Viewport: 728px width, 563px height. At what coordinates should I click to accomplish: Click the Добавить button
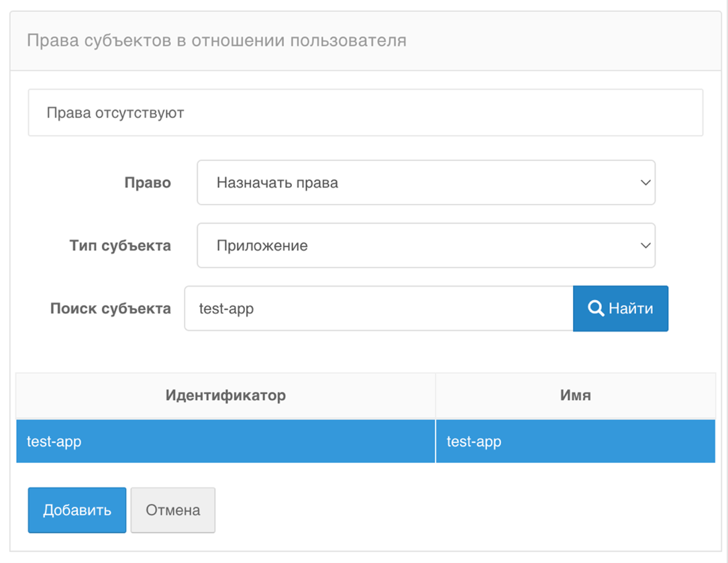pyautogui.click(x=77, y=510)
